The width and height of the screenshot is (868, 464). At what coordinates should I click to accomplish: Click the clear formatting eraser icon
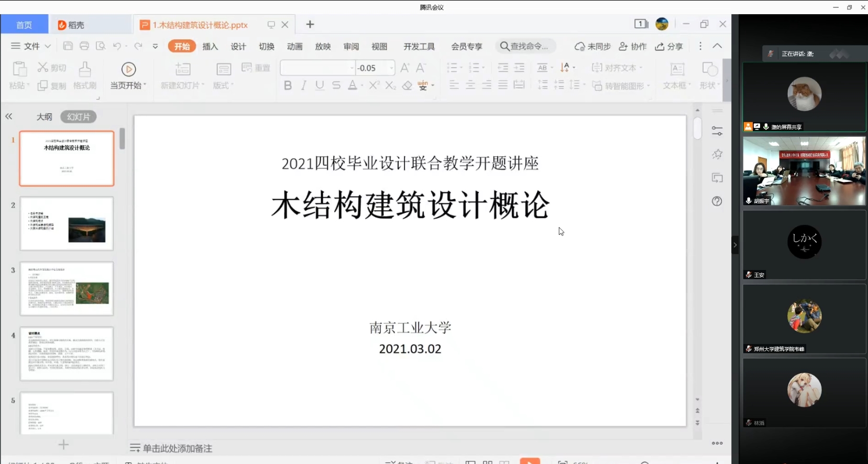(407, 85)
